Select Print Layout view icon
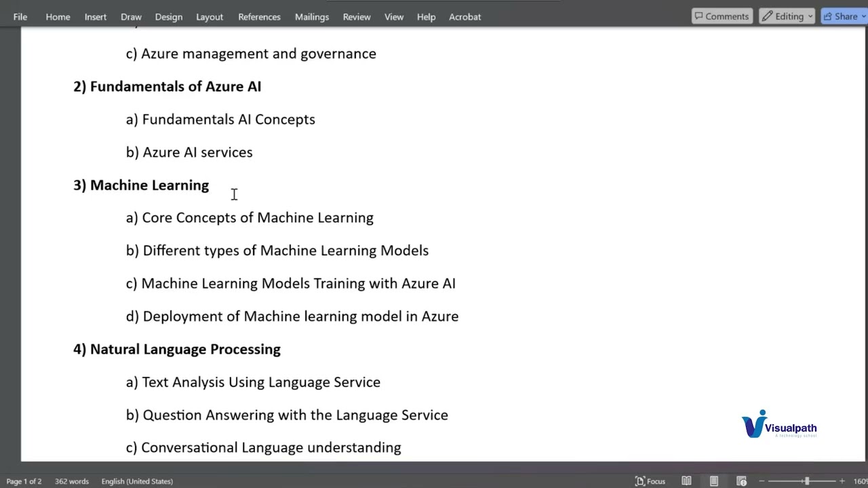Image resolution: width=868 pixels, height=488 pixels. (713, 481)
